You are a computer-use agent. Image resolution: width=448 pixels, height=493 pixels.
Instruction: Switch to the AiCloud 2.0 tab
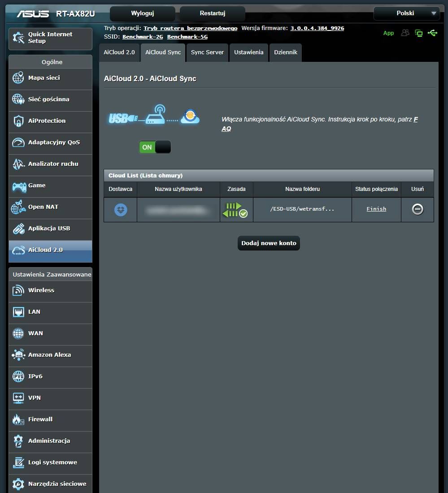pyautogui.click(x=119, y=52)
